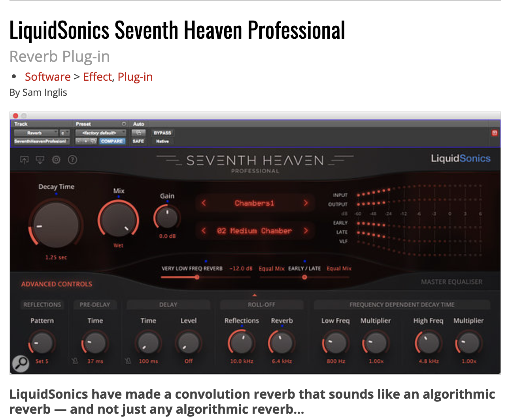Click the Delay Time knob

pos(148,342)
